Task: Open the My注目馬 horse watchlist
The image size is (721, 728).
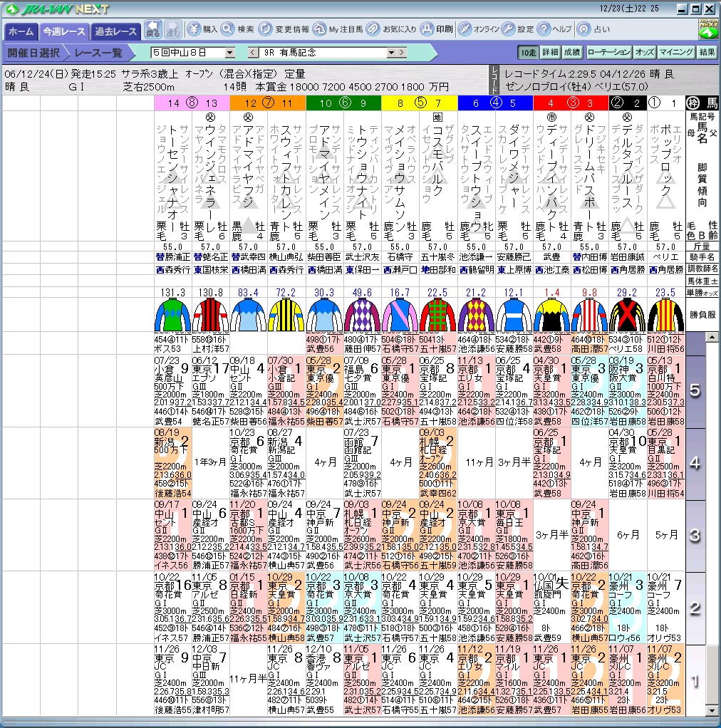Action: (321, 29)
